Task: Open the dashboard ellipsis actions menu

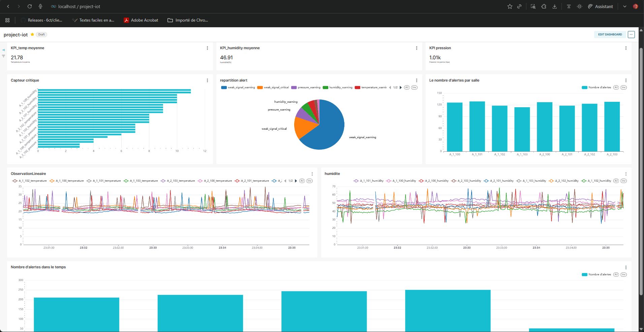Action: click(x=631, y=34)
